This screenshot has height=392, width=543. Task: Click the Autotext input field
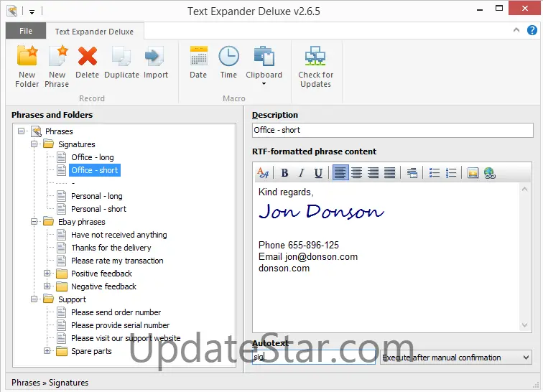314,357
